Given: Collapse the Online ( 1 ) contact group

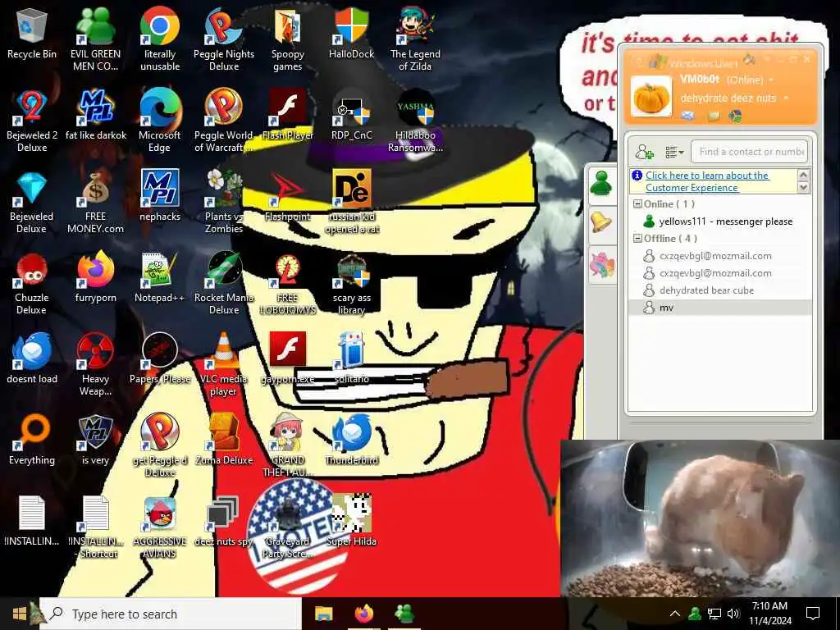Looking at the screenshot, I should (x=637, y=204).
